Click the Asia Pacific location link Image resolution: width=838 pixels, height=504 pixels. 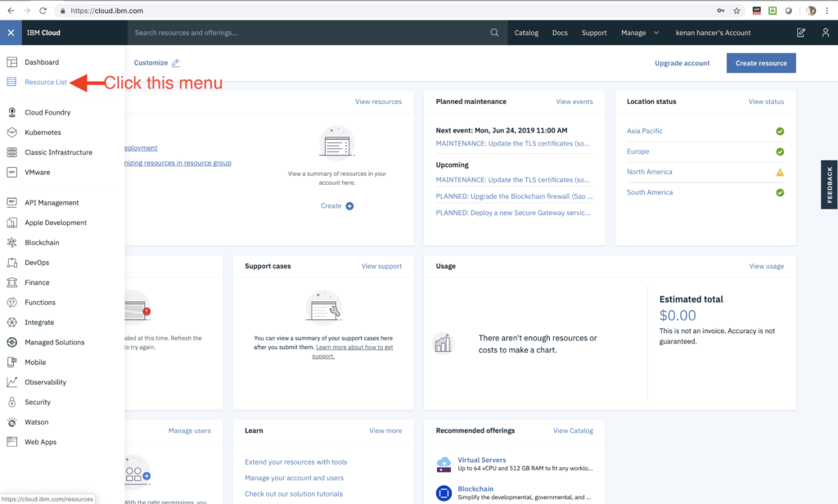click(x=645, y=131)
